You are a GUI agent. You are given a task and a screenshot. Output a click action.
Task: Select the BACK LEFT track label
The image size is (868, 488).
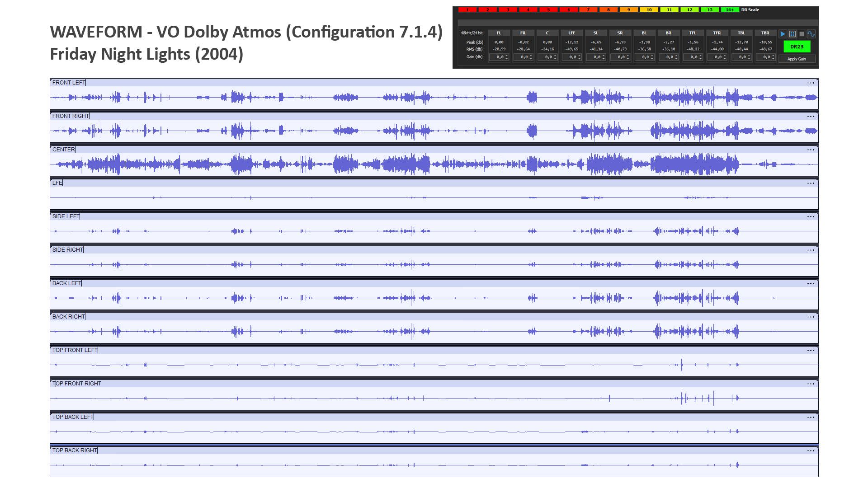[x=67, y=283]
